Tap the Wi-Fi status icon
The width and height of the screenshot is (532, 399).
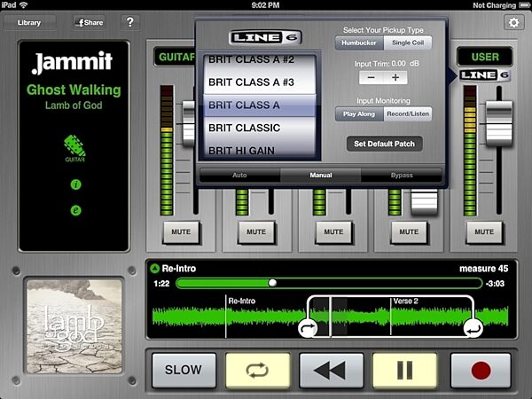[x=23, y=4]
